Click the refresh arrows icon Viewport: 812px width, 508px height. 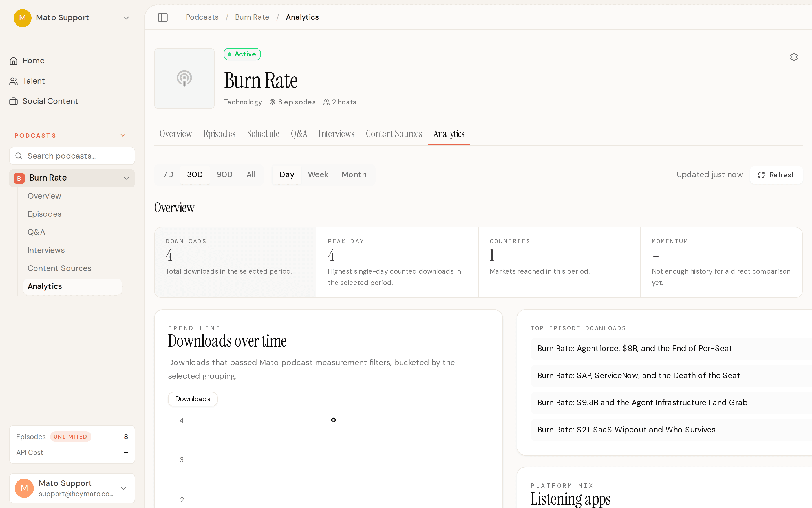pos(761,175)
